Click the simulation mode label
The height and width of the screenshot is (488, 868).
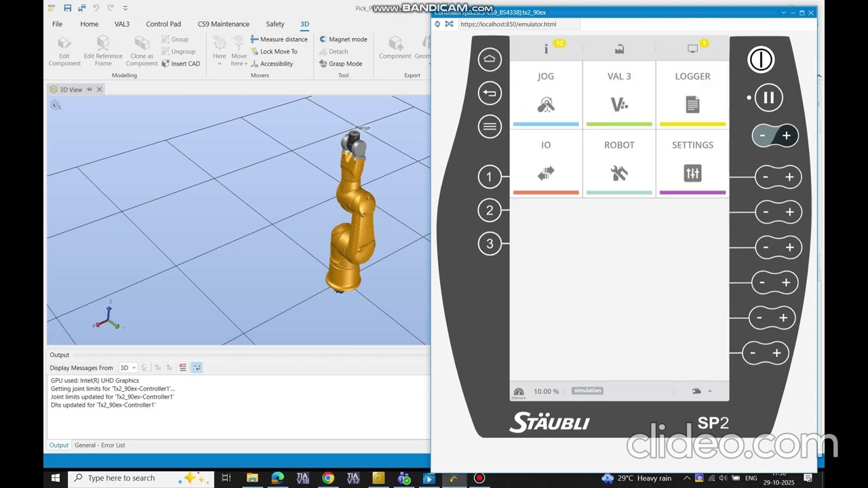pos(587,390)
